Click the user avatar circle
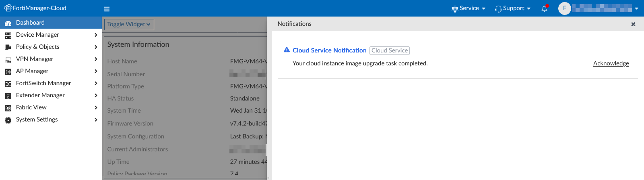644x180 pixels. [x=564, y=8]
